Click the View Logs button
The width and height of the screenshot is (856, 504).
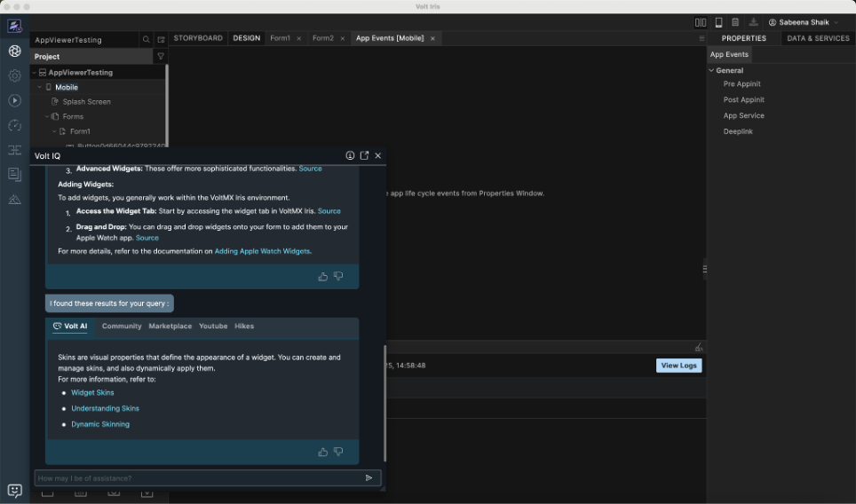click(x=678, y=366)
